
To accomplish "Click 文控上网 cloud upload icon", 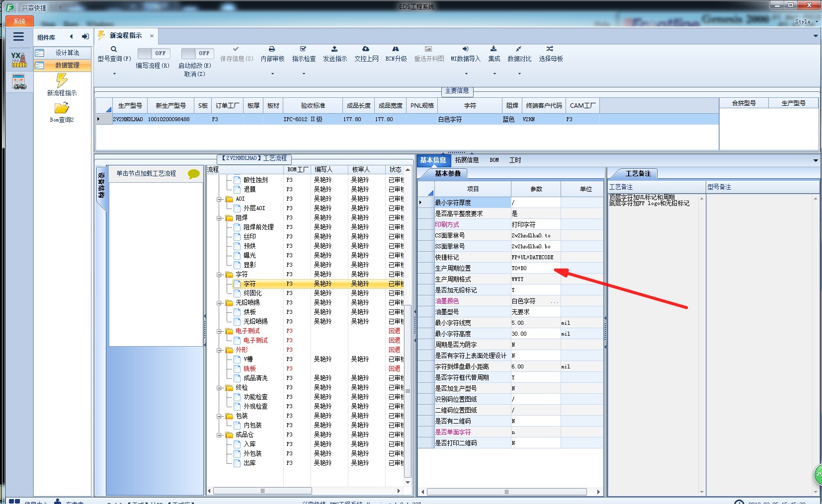I will click(x=366, y=49).
